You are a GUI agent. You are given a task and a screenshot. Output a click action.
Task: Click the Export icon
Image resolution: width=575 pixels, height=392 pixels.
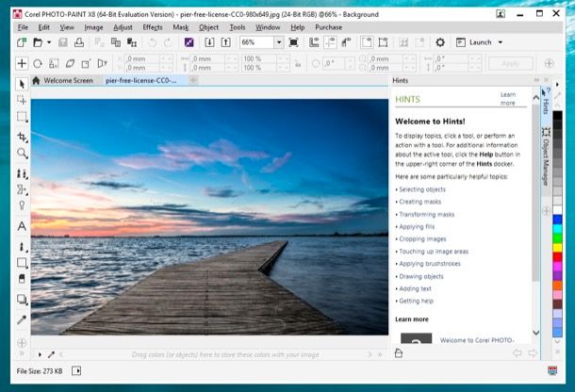225,42
